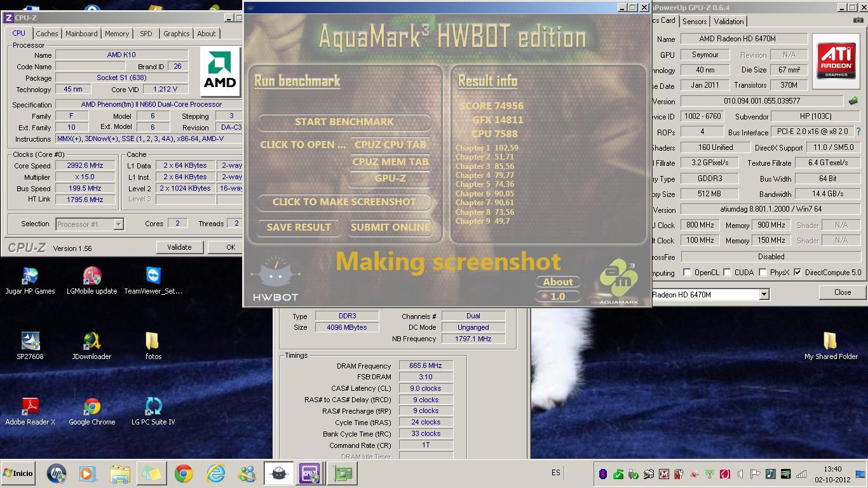Open the SP27608 desktop icon
868x488 pixels.
[x=30, y=346]
